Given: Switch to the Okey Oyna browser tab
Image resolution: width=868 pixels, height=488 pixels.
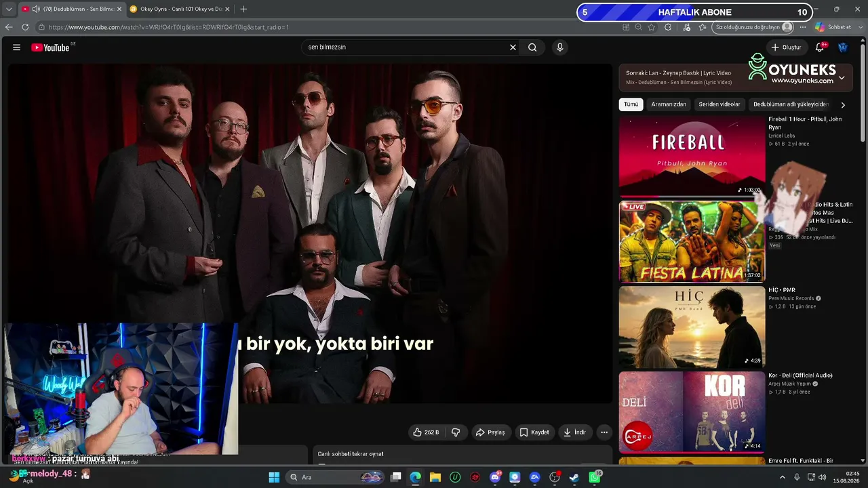Looking at the screenshot, I should (179, 9).
